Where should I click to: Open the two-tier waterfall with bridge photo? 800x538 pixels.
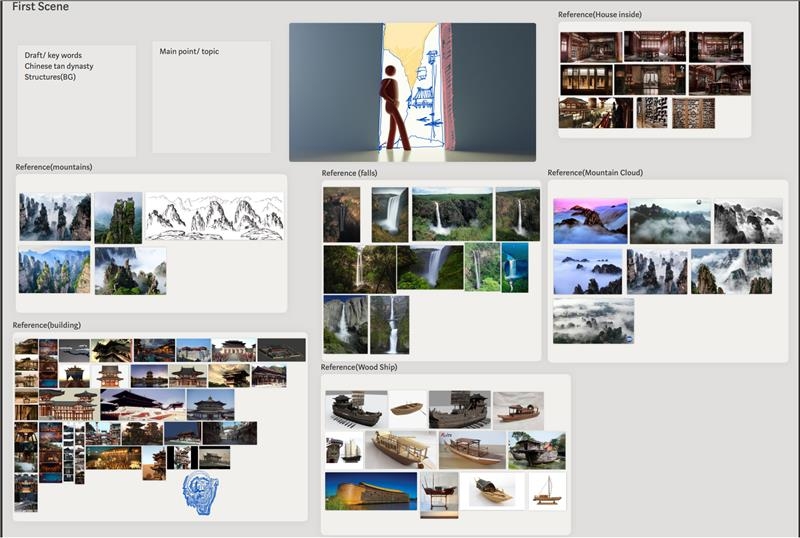pos(389,325)
